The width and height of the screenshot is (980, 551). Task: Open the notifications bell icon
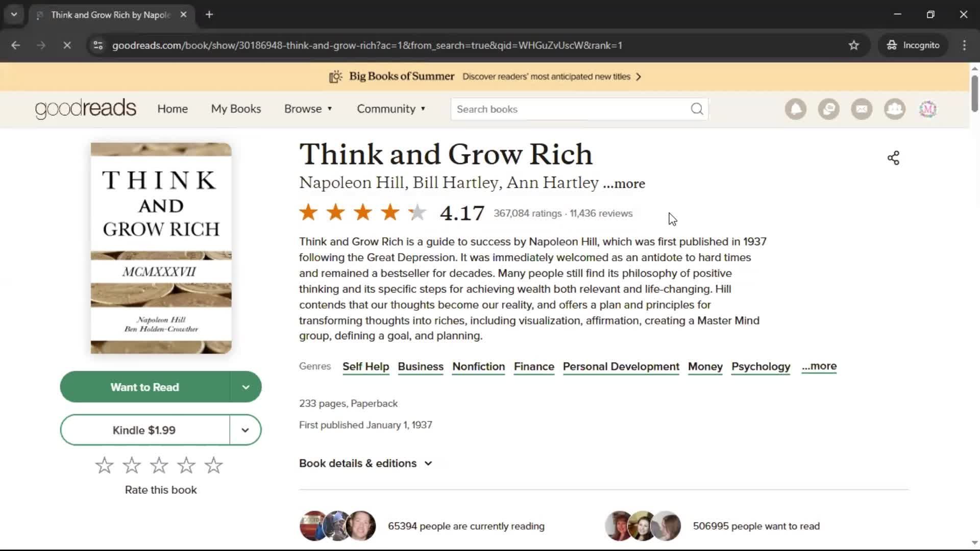pyautogui.click(x=796, y=109)
